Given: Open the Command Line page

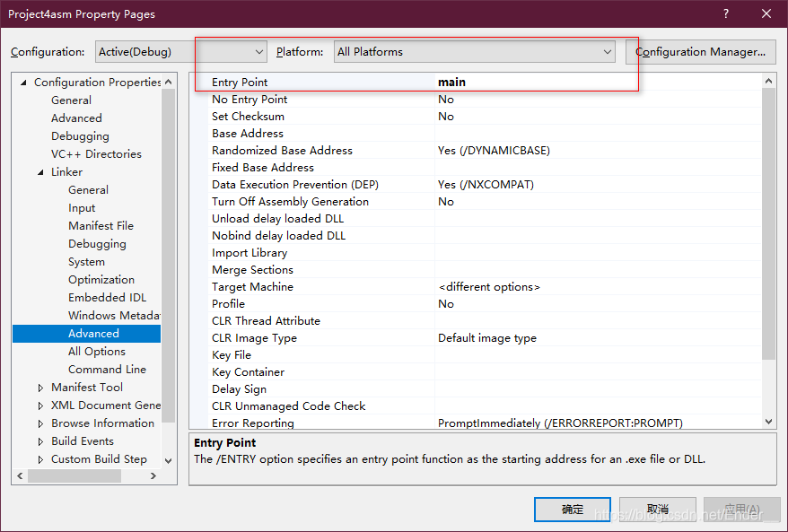Looking at the screenshot, I should click(x=107, y=370).
